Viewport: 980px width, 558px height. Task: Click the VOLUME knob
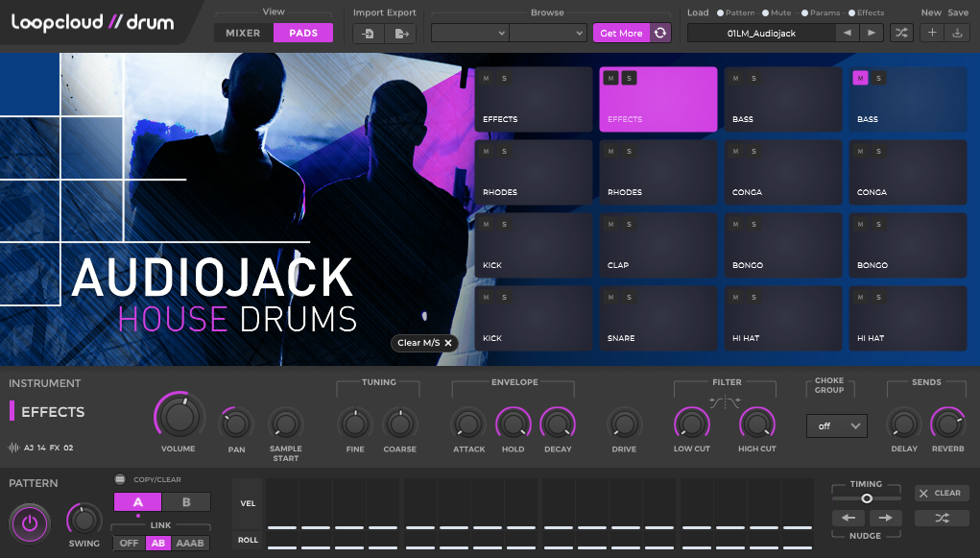(180, 417)
